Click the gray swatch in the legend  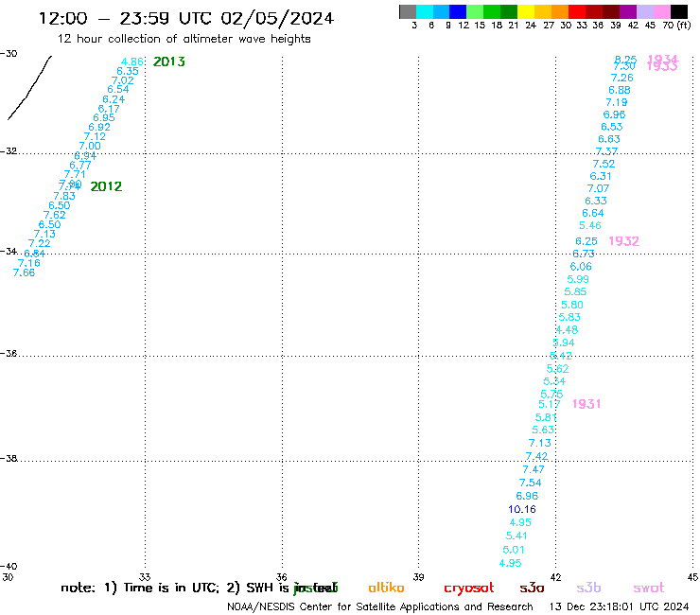pyautogui.click(x=408, y=11)
